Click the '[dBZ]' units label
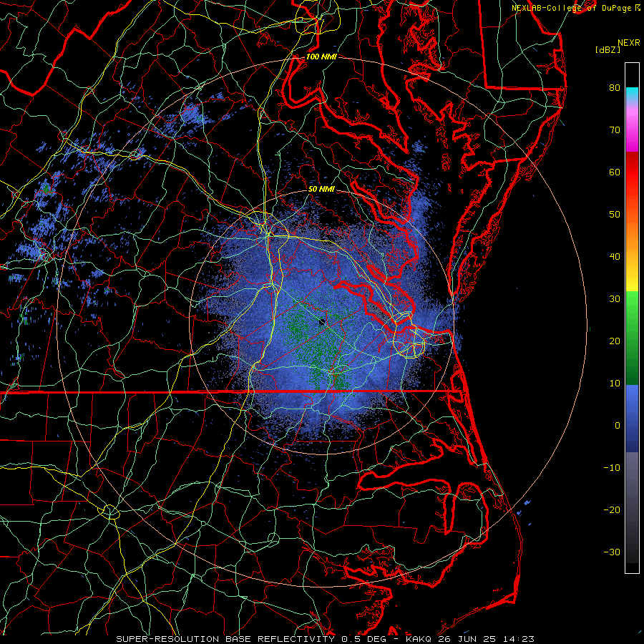The width and height of the screenshot is (644, 644). coord(608,49)
